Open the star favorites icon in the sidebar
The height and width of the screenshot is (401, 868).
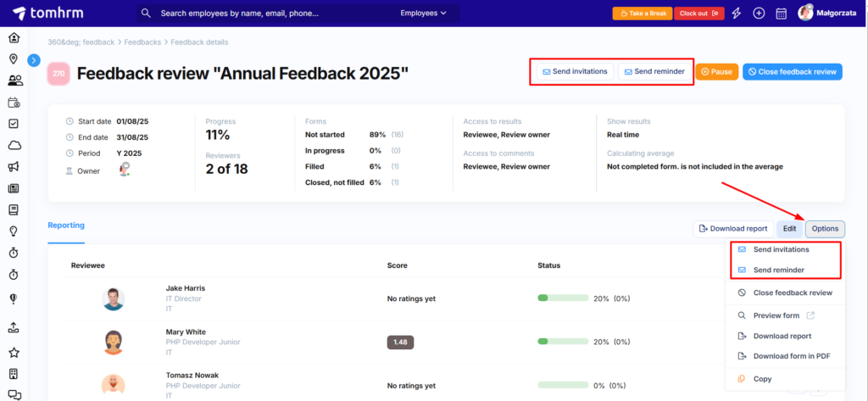tap(14, 353)
